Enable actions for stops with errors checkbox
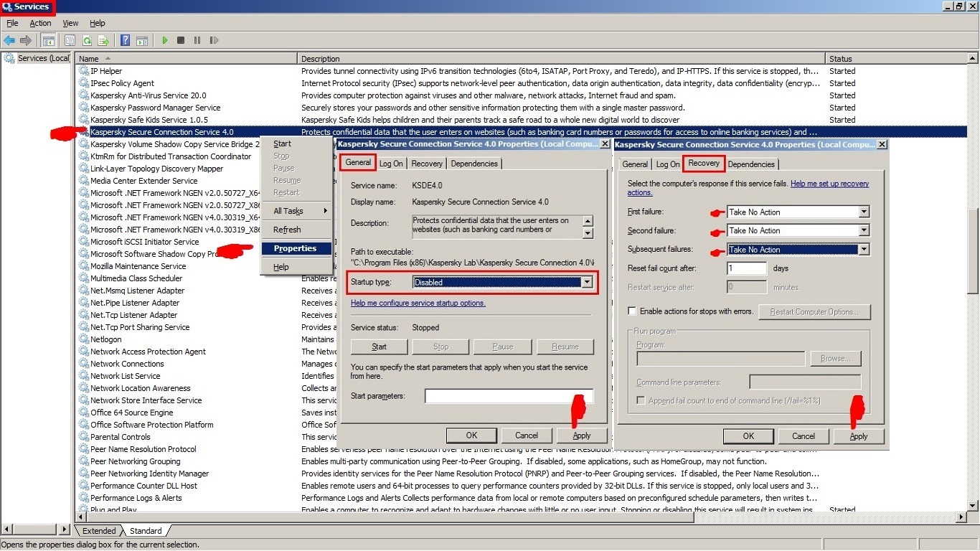The height and width of the screenshot is (551, 980). [632, 311]
